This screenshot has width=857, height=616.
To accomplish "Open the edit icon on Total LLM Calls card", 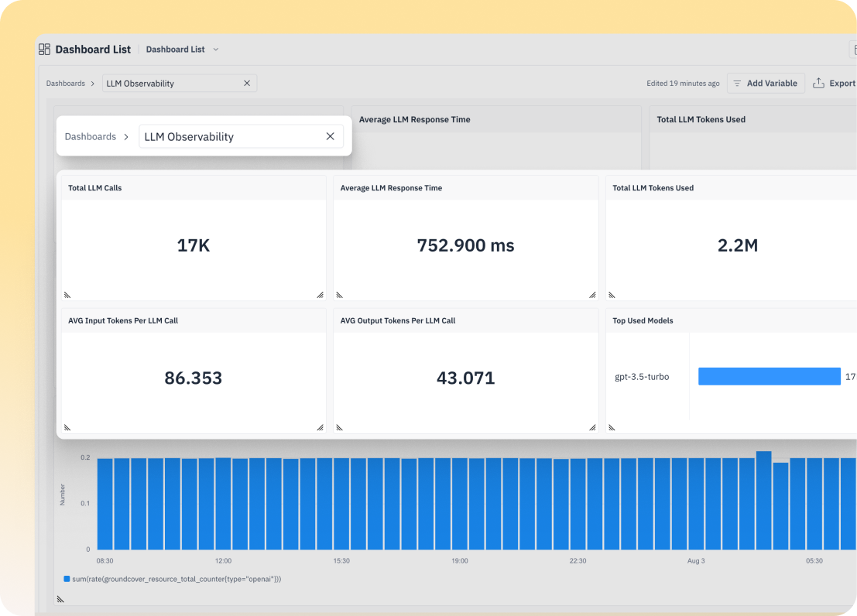I will point(68,295).
